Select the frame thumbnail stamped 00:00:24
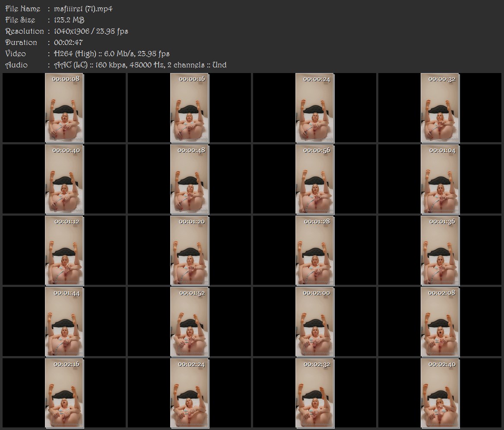The image size is (504, 430). [315, 108]
